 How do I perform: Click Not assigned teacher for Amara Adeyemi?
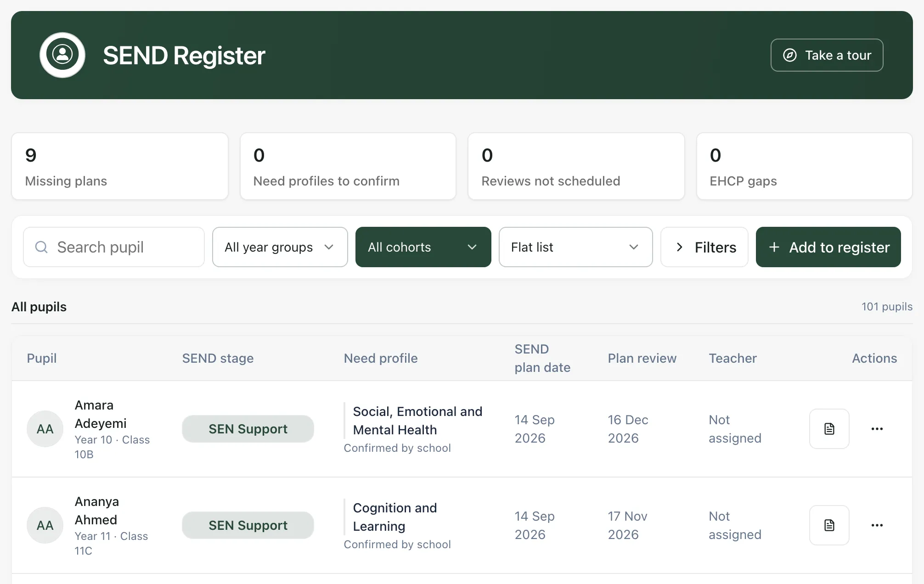click(x=735, y=429)
